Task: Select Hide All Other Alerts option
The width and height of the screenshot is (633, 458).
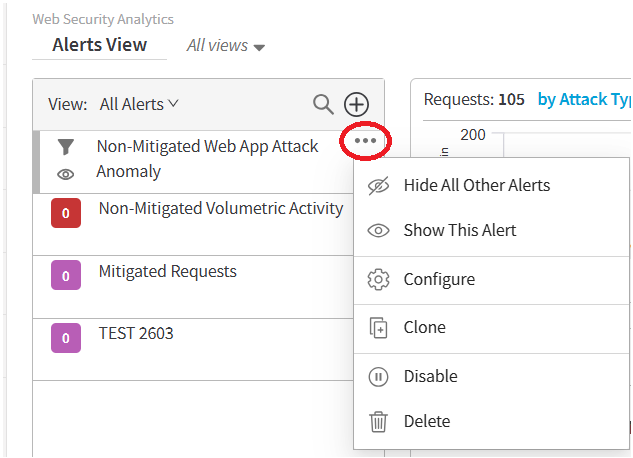Action: [x=476, y=185]
